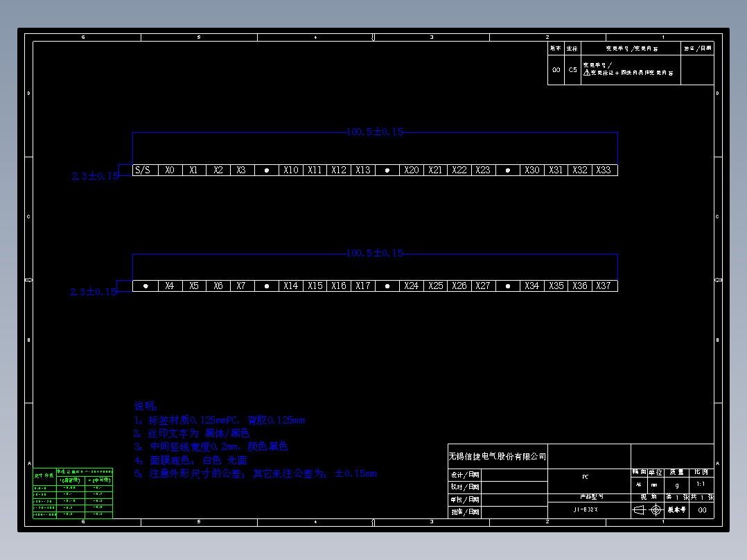Pick the X2 label cell
Screen dimensions: 747x560
coord(218,170)
